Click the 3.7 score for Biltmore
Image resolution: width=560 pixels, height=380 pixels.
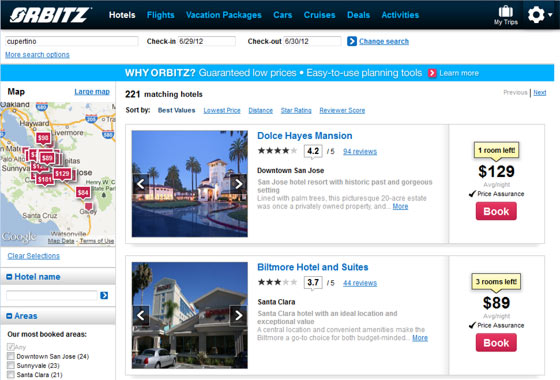[x=313, y=282]
